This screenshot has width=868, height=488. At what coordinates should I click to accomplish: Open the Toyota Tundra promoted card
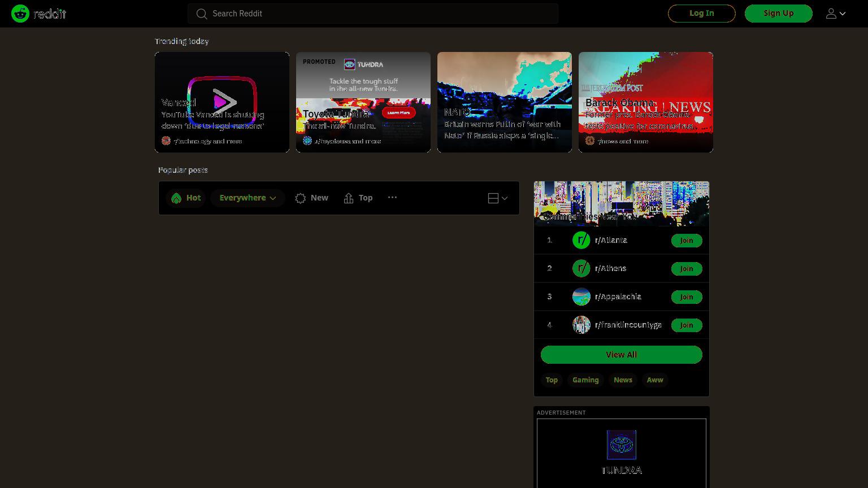pos(363,102)
